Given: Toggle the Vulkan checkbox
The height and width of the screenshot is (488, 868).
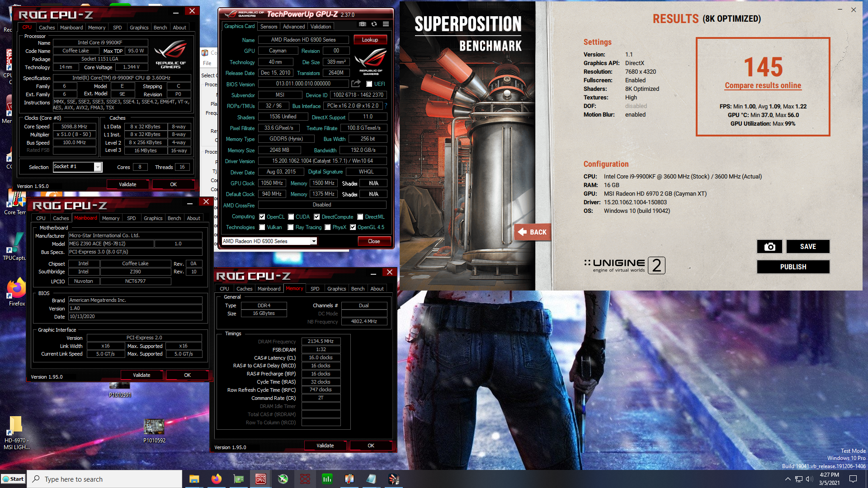Looking at the screenshot, I should click(x=262, y=227).
